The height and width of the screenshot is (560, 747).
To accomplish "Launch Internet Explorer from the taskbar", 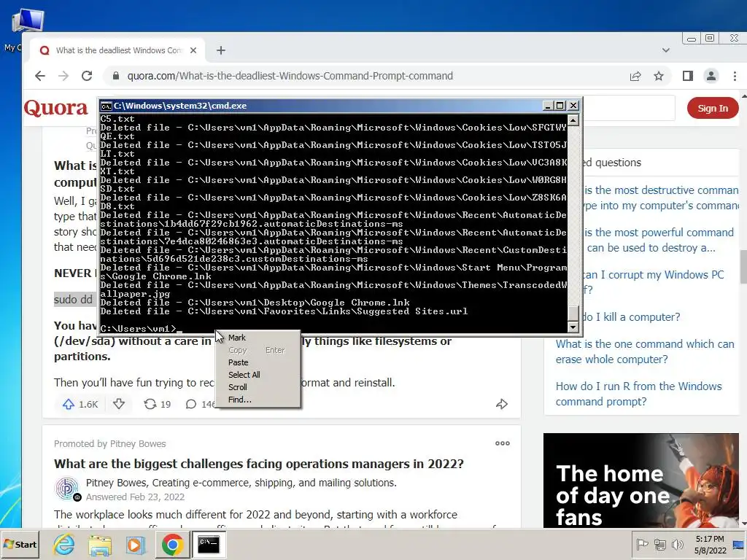I will [64, 544].
